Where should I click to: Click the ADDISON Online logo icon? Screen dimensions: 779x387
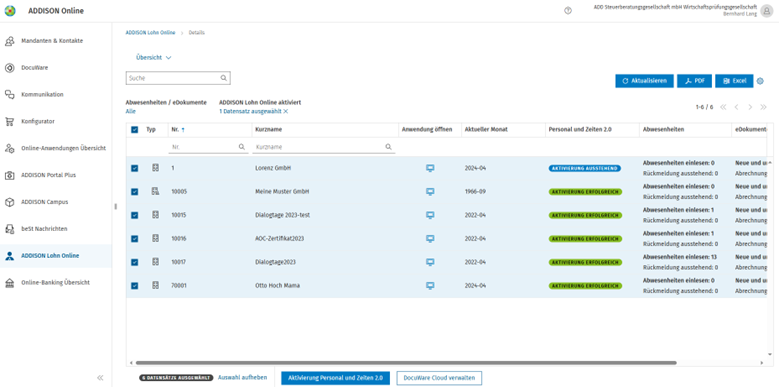(9, 11)
